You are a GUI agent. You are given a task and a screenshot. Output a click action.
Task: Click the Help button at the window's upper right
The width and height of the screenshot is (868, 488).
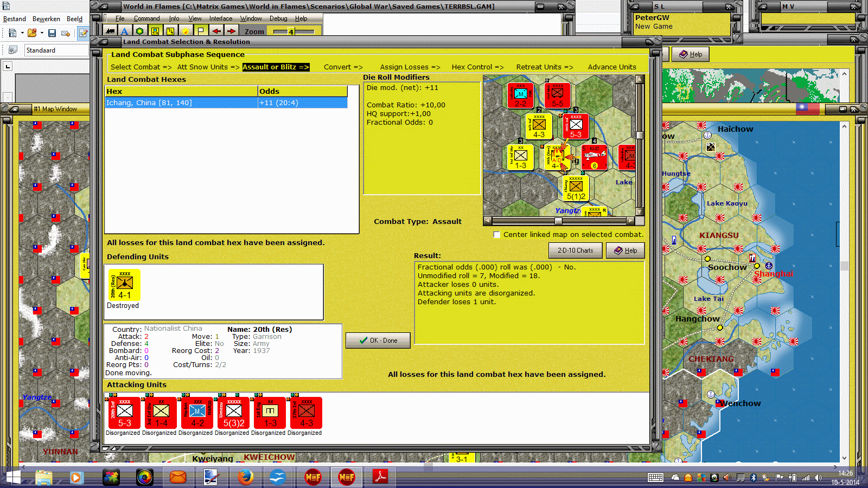(x=691, y=54)
